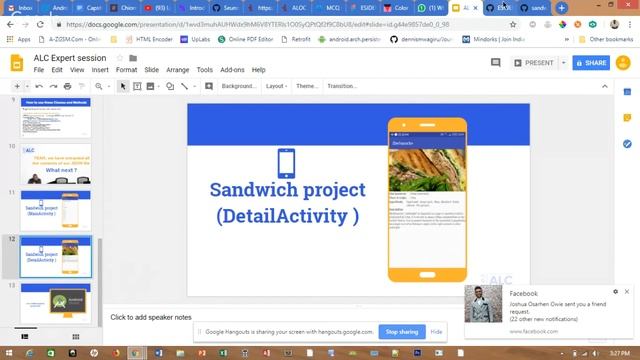This screenshot has height=360, width=640.
Task: Open the Edit menu
Action: click(x=57, y=70)
